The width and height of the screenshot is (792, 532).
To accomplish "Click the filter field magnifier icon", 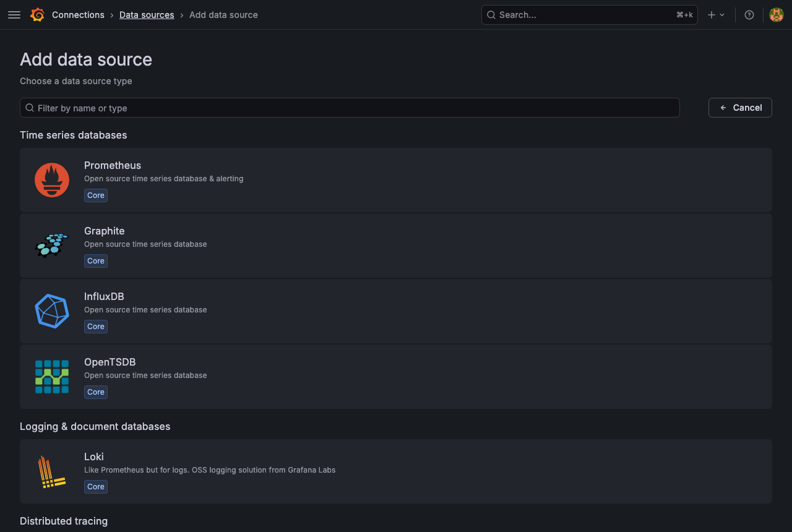I will [x=30, y=108].
